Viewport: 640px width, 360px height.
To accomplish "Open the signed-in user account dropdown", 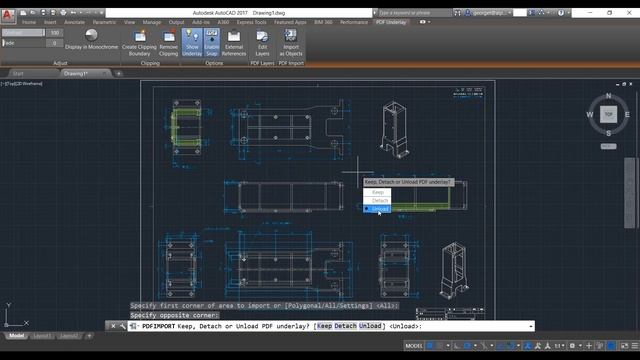I will (489, 13).
